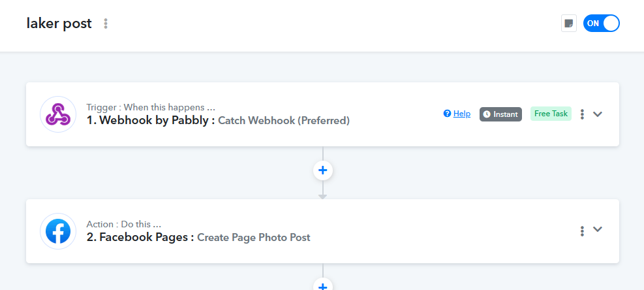The width and height of the screenshot is (644, 290).
Task: Click the Instant badge
Action: [x=500, y=114]
